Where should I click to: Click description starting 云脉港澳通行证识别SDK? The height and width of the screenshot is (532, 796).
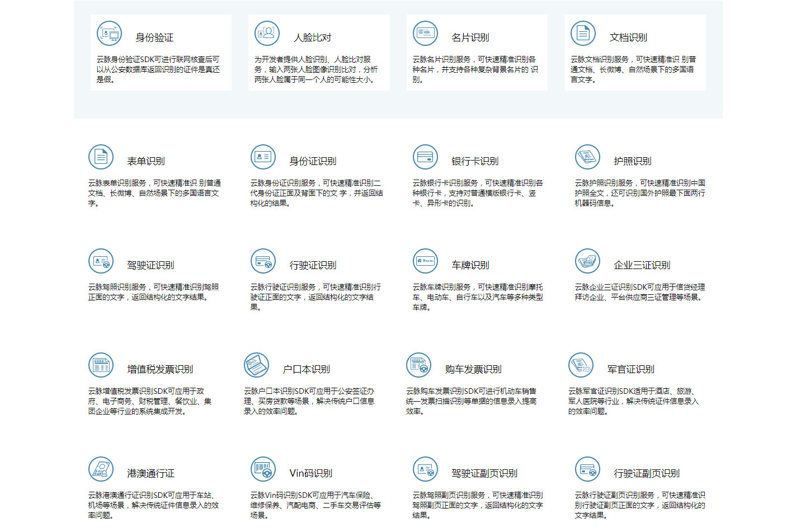coord(153,505)
